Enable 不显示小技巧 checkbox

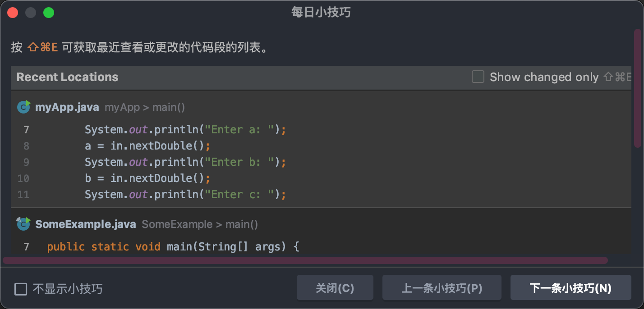pos(21,290)
